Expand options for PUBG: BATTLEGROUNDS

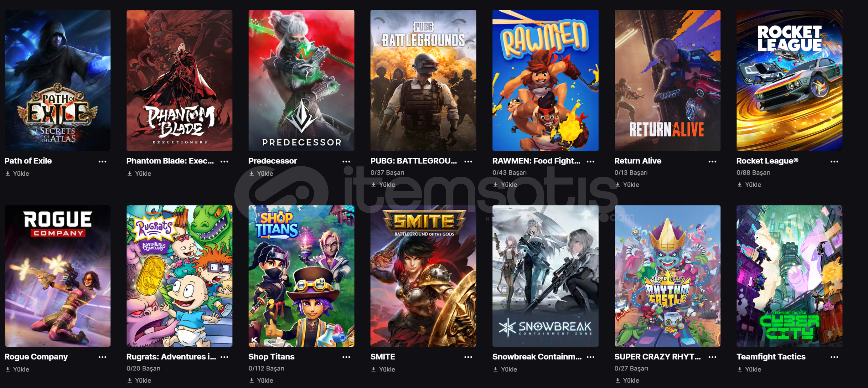[468, 162]
